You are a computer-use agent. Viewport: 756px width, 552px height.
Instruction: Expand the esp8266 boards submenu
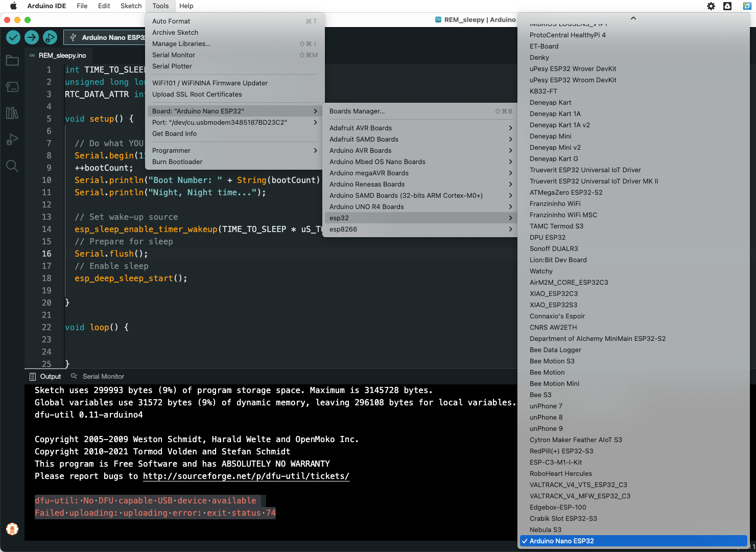420,229
